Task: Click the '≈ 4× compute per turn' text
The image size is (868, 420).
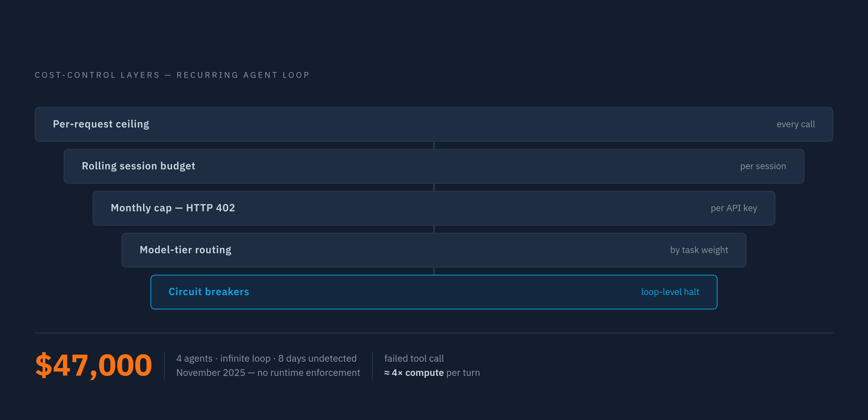Action: click(x=432, y=373)
